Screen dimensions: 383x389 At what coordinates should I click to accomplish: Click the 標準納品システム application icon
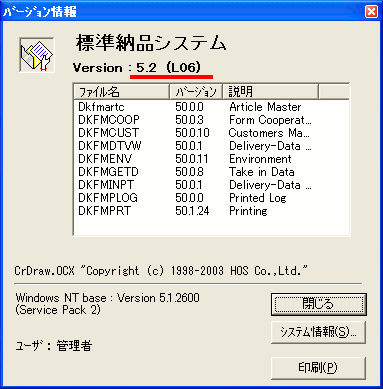coord(37,55)
